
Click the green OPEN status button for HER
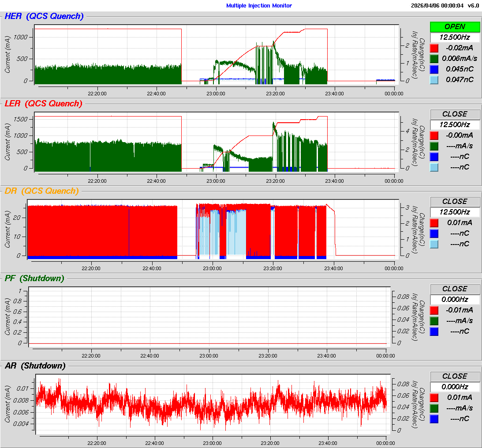pyautogui.click(x=455, y=26)
